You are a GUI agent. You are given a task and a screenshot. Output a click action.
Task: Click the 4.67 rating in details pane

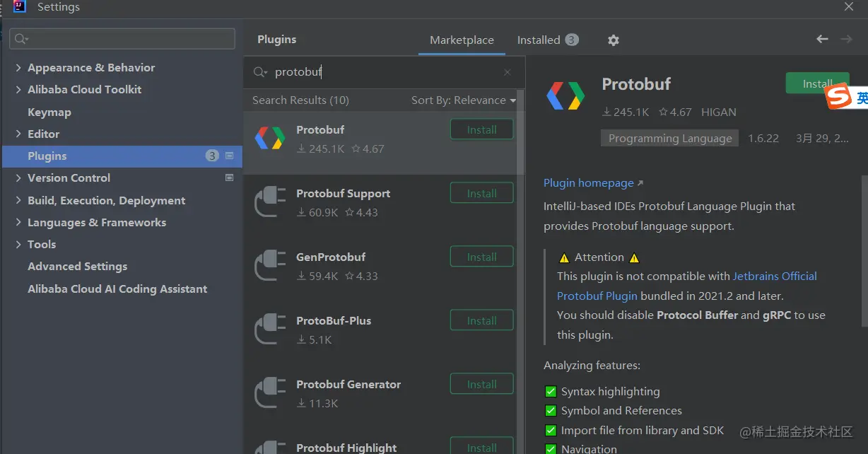point(674,112)
